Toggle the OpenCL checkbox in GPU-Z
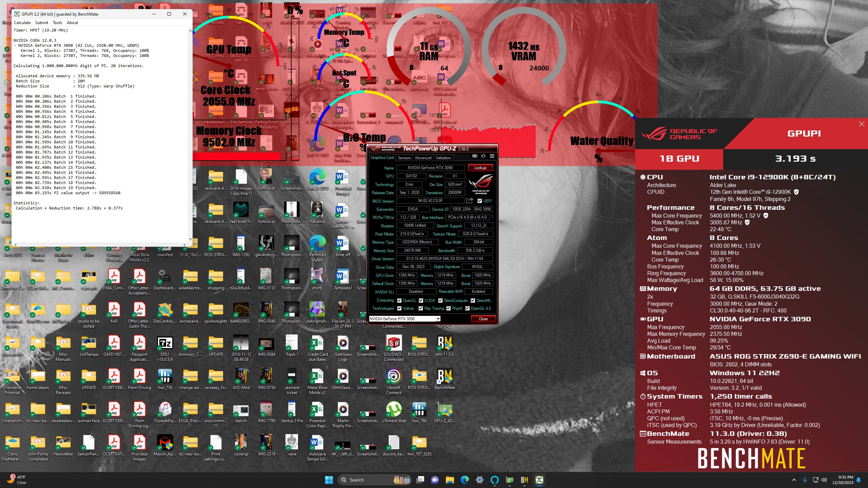Viewport: 868px width, 488px height. pyautogui.click(x=399, y=301)
